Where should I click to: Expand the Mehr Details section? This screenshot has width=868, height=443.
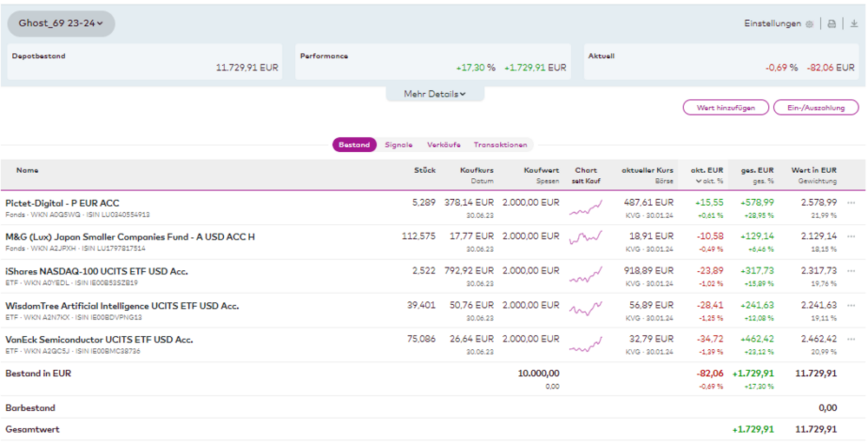coord(435,94)
